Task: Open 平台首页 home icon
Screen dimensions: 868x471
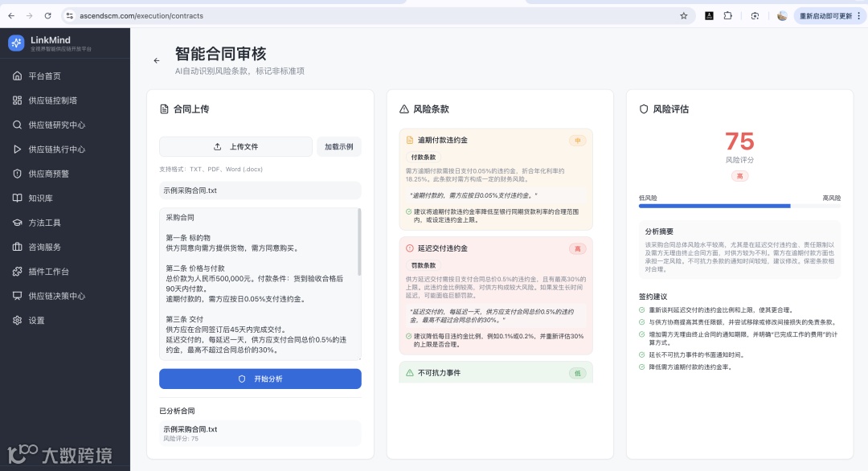Action: coord(17,76)
